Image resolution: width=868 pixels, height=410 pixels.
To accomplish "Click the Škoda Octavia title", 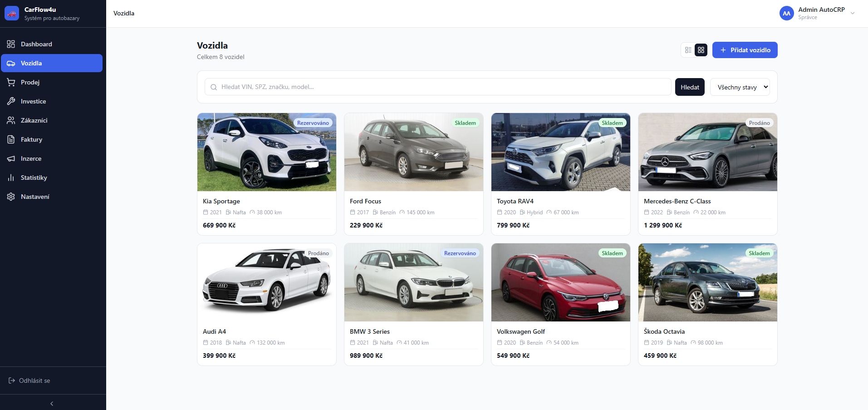I will coord(664,331).
